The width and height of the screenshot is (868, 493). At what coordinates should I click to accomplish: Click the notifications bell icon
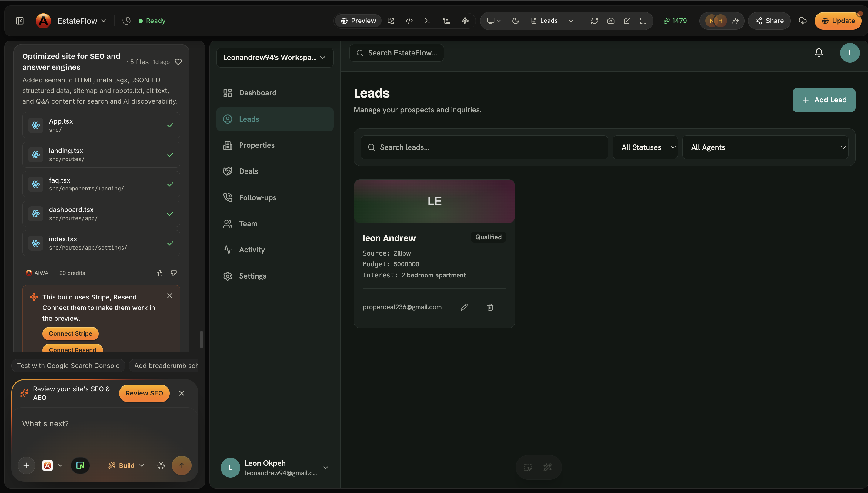pyautogui.click(x=819, y=53)
